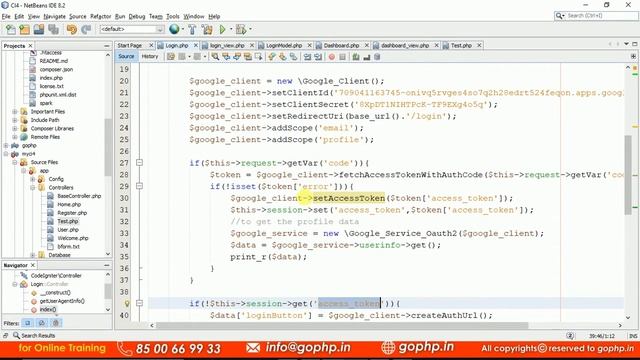Expand the Remote Files node
Image resolution: width=640 pixels, height=360 pixels.
click(15, 137)
